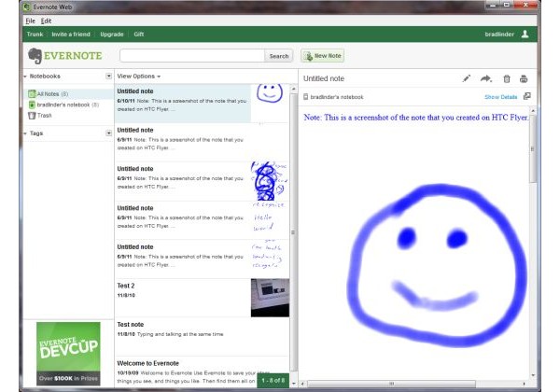Click the Evernote elephant logo

(35, 56)
